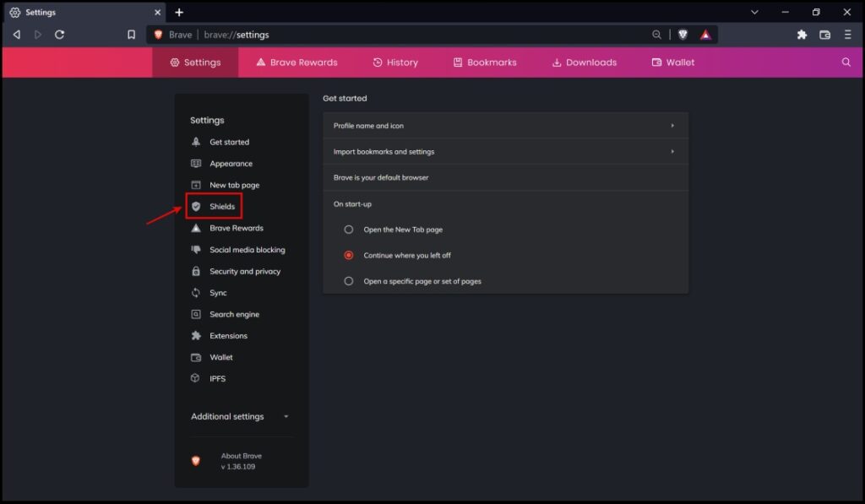Click the Extensions puzzle icon in sidebar
Viewport: 865px width, 504px height.
click(x=196, y=336)
